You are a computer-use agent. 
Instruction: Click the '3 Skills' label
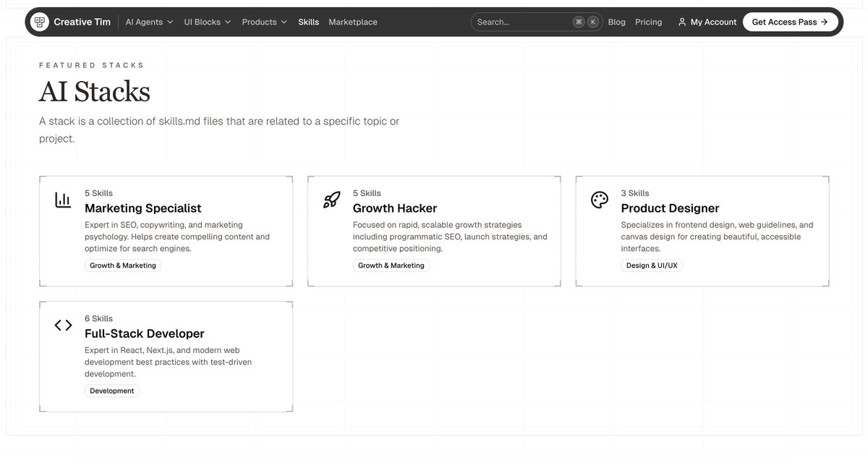(x=635, y=193)
